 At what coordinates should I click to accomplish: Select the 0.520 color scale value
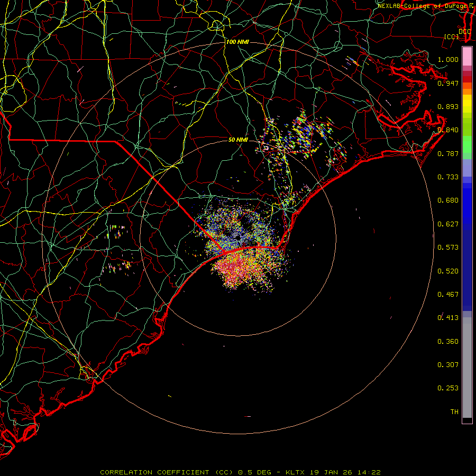click(x=448, y=271)
